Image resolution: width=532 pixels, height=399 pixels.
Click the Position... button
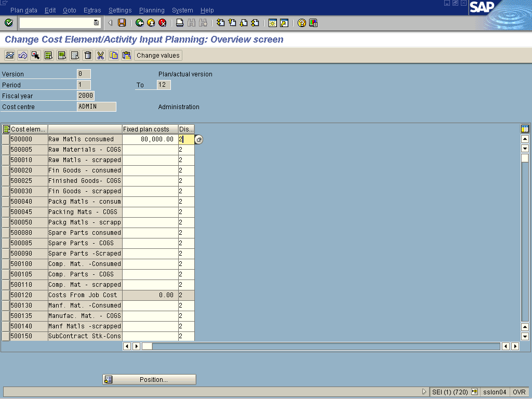[x=149, y=380]
